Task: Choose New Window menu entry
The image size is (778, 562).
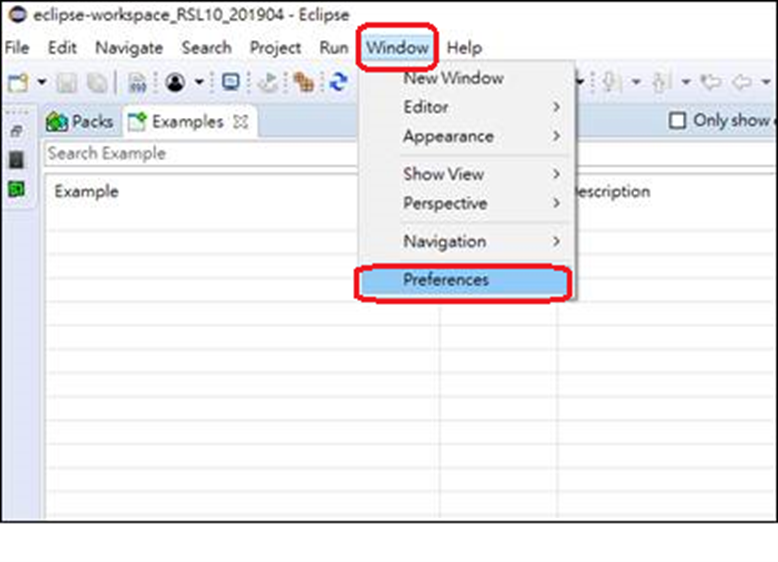Action: pyautogui.click(x=453, y=78)
